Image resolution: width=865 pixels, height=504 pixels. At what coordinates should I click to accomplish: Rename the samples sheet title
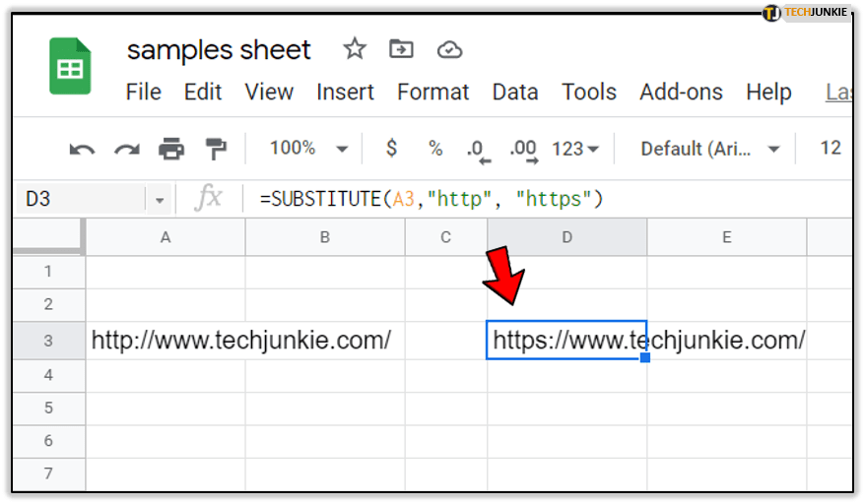(219, 50)
